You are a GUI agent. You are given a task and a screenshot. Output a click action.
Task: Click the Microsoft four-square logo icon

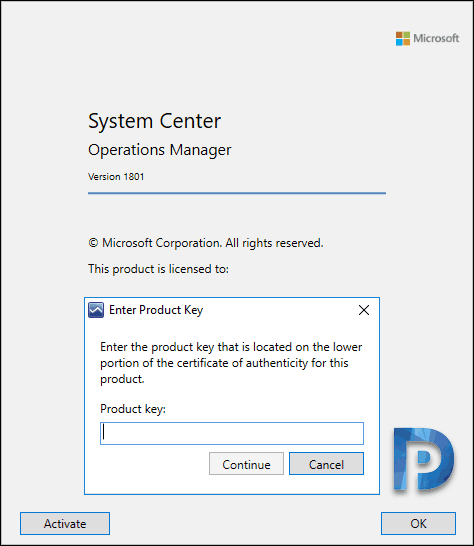point(403,38)
